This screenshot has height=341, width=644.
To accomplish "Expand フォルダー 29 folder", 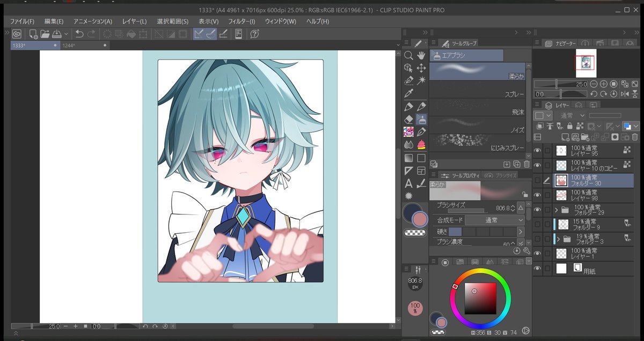I will click(x=557, y=210).
